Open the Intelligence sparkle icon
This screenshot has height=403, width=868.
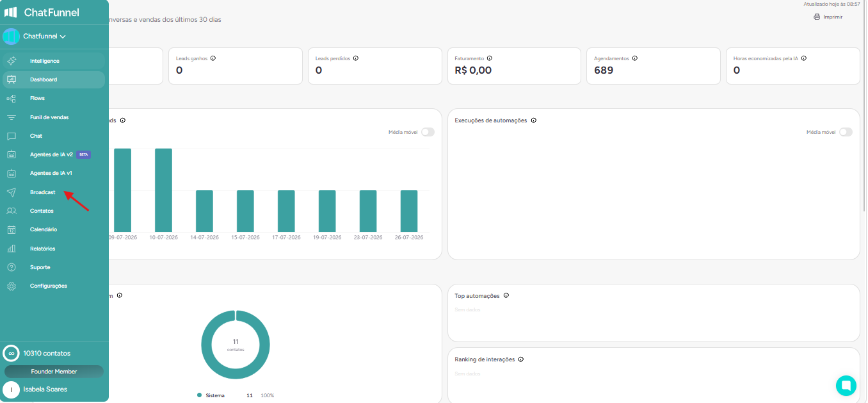tap(12, 61)
